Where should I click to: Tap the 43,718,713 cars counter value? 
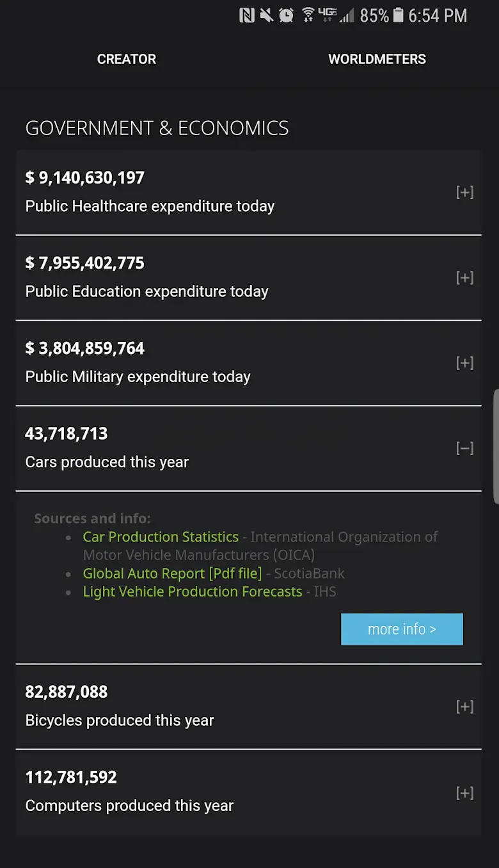(67, 434)
